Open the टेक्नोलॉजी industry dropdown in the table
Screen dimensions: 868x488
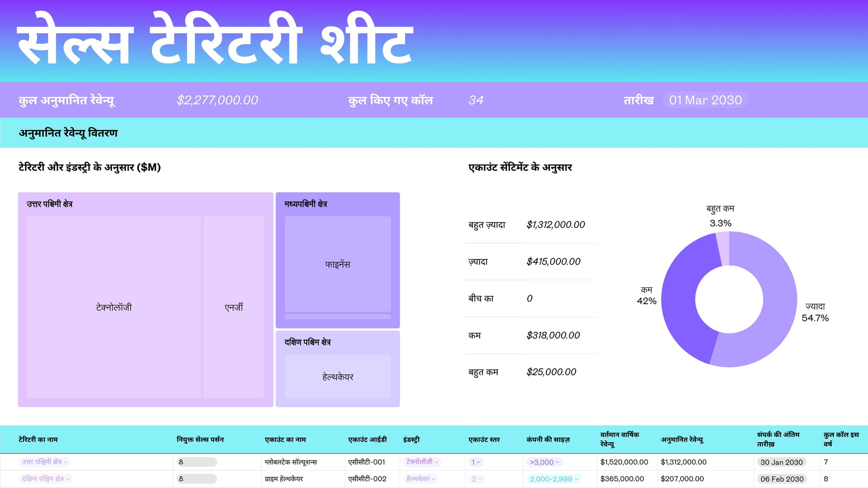(423, 462)
